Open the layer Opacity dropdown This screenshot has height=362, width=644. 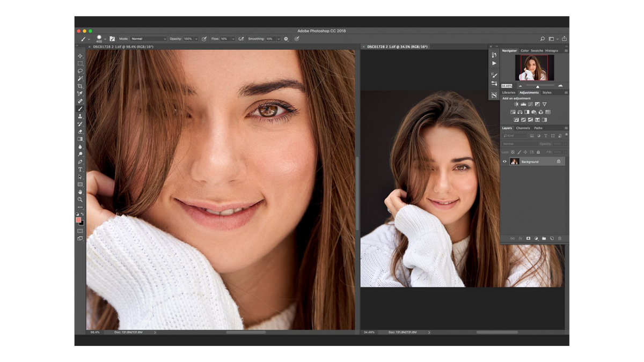(566, 143)
